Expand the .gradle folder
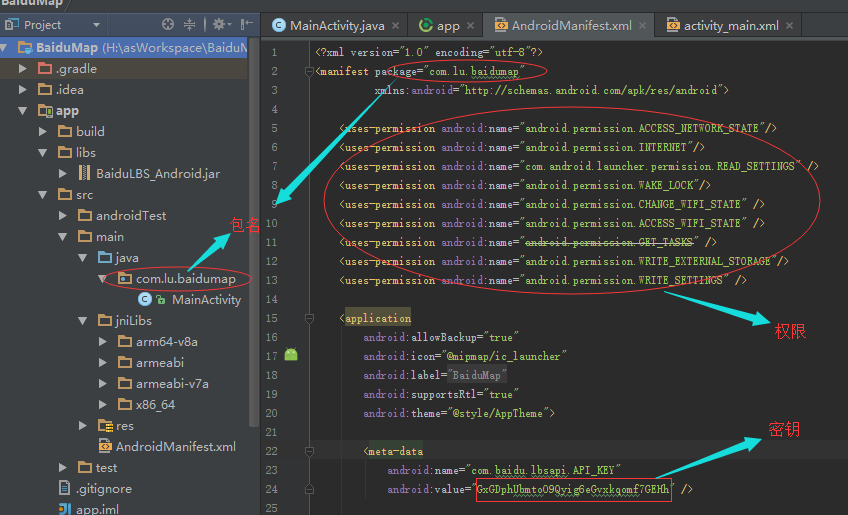Viewport: 848px width, 515px height. [x=23, y=69]
